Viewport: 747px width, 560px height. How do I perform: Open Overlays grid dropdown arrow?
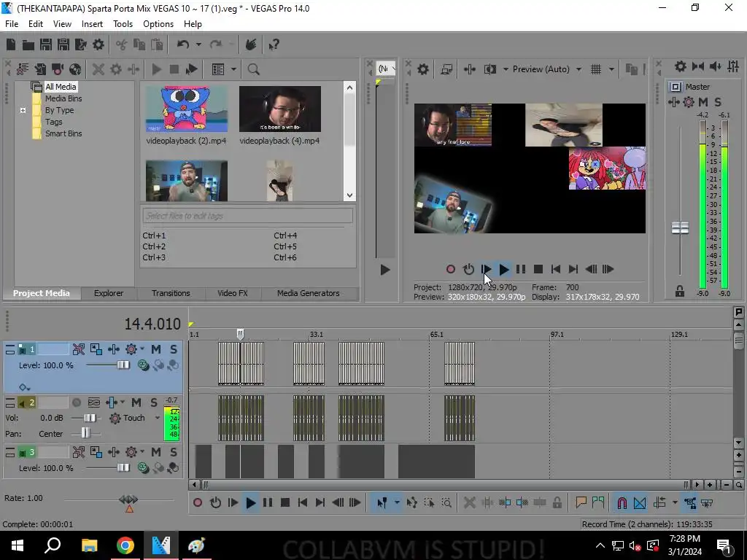tap(611, 69)
